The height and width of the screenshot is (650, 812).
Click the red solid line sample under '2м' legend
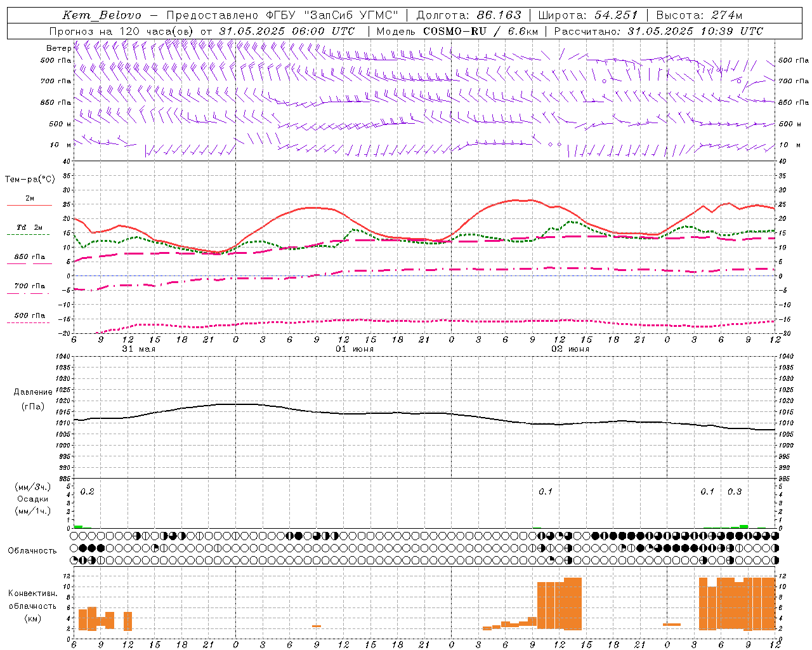29,206
